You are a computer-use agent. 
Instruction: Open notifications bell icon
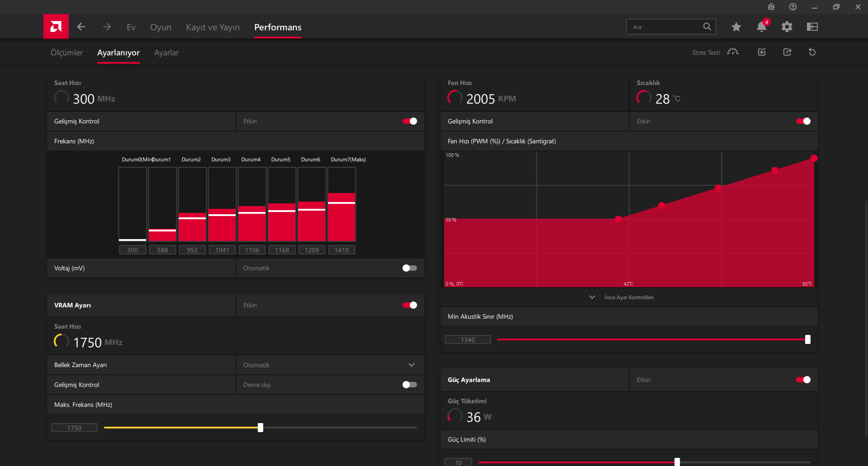coord(761,27)
